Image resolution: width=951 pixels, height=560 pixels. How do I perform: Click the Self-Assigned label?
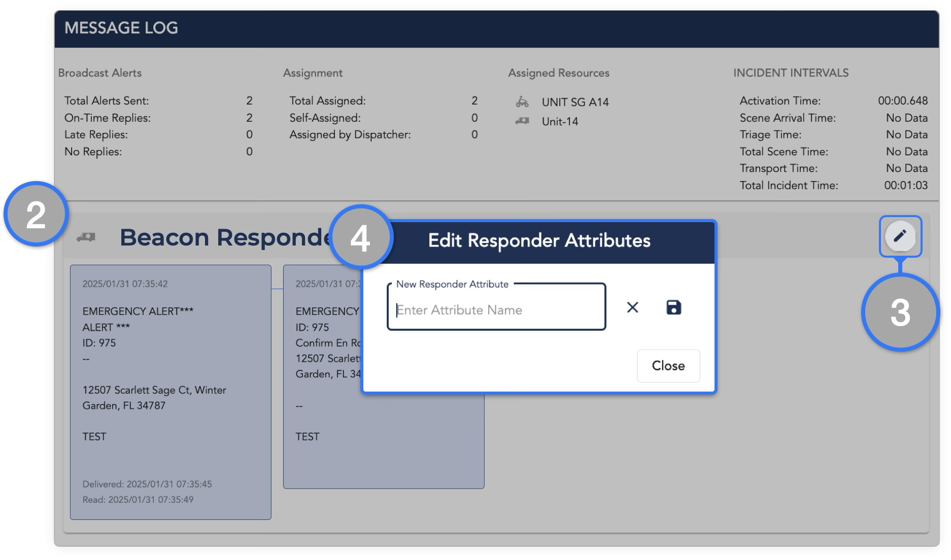pos(325,118)
